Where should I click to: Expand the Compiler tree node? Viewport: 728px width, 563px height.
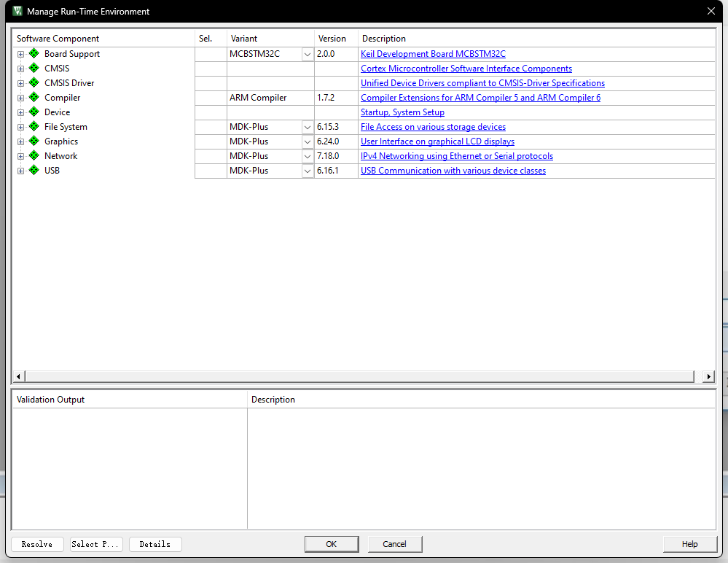[x=20, y=98]
